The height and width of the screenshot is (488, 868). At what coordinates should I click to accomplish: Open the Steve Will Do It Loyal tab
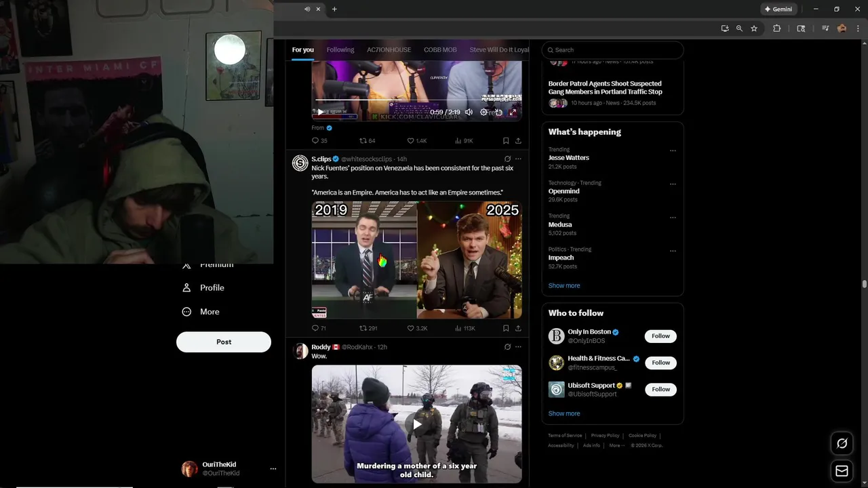click(499, 49)
